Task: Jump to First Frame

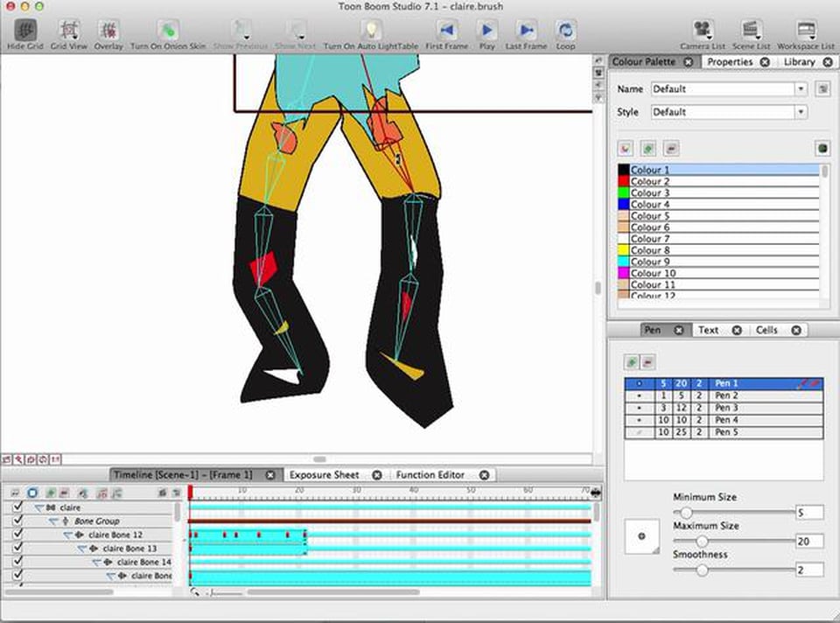Action: coord(447,31)
